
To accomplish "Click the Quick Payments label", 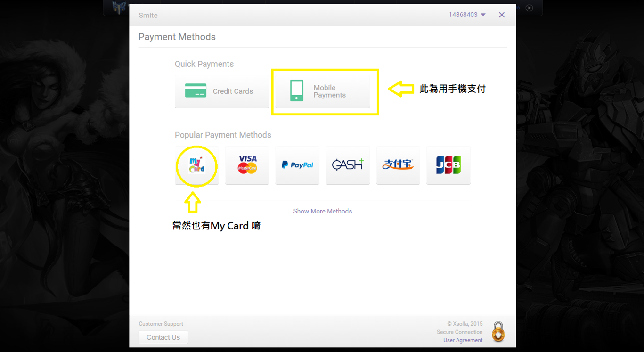I will click(204, 64).
